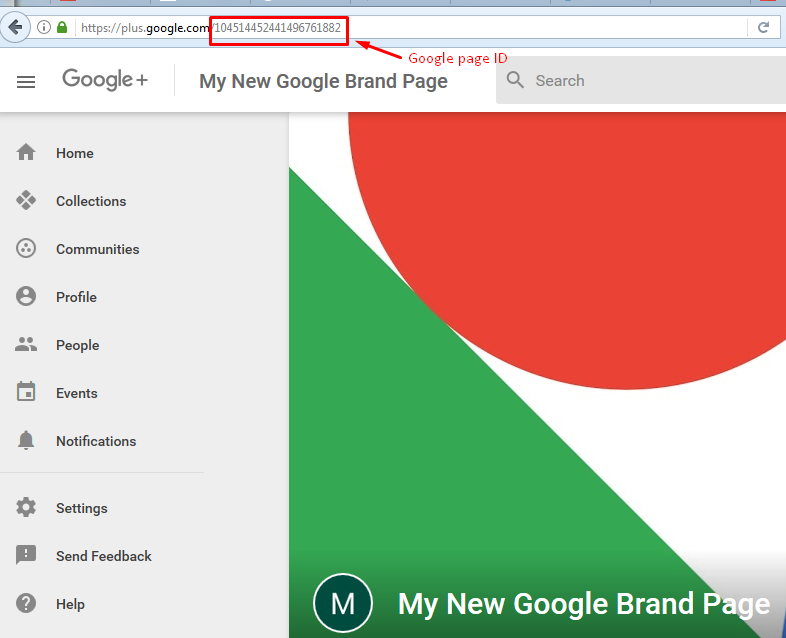Click the Send Feedback speech icon
Image resolution: width=786 pixels, height=638 pixels.
[26, 555]
